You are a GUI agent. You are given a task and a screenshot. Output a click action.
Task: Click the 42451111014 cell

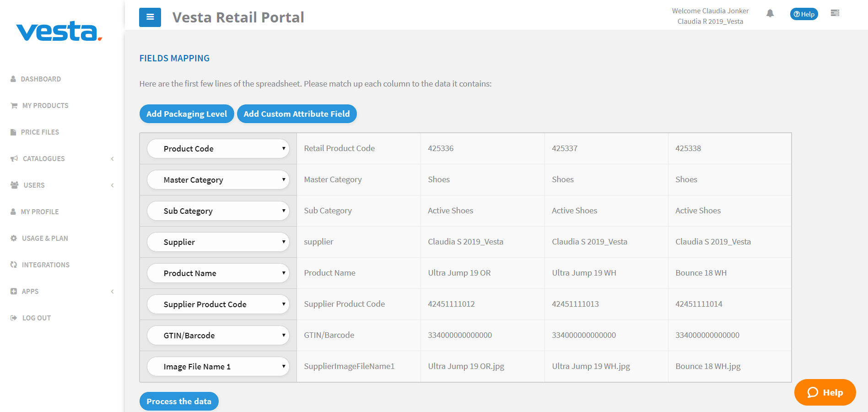click(x=730, y=304)
